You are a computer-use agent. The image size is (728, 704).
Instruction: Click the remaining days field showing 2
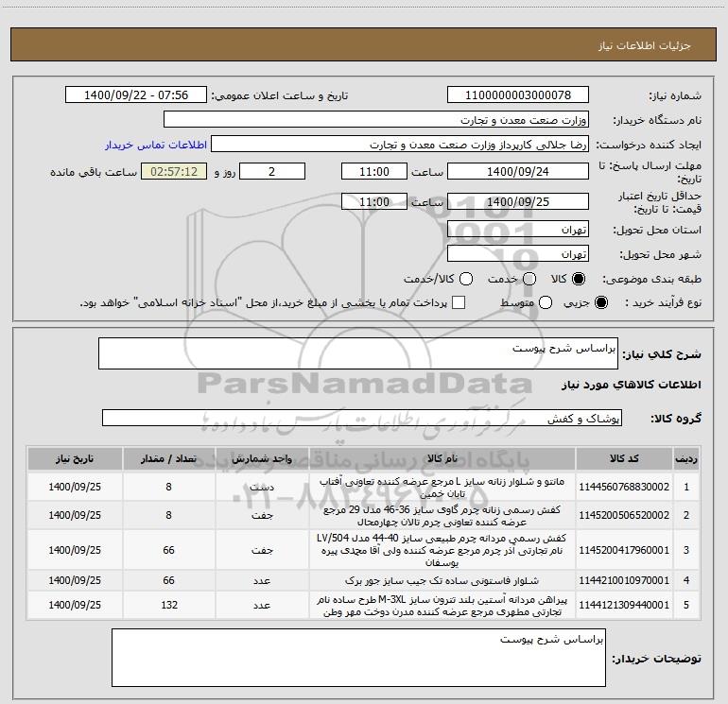pyautogui.click(x=272, y=171)
